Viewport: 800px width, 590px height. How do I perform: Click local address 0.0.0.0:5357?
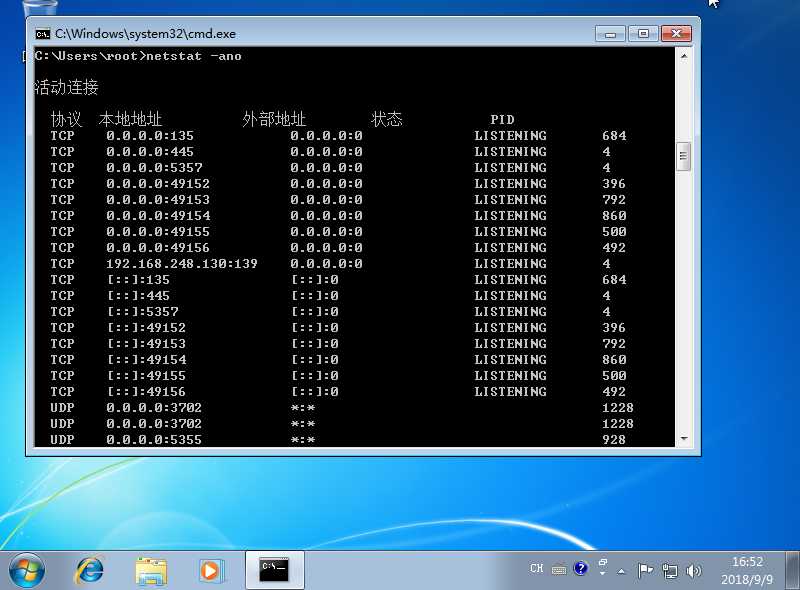154,167
